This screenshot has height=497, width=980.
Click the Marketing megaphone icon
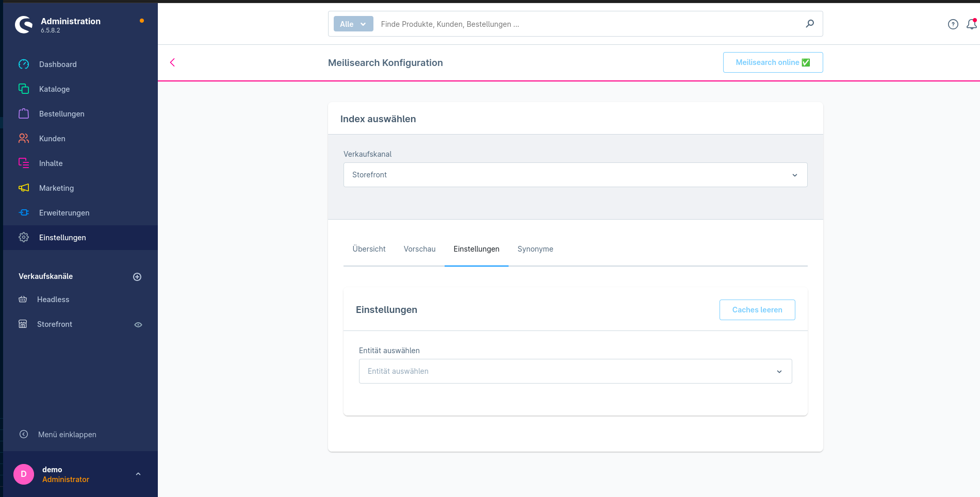(x=24, y=188)
